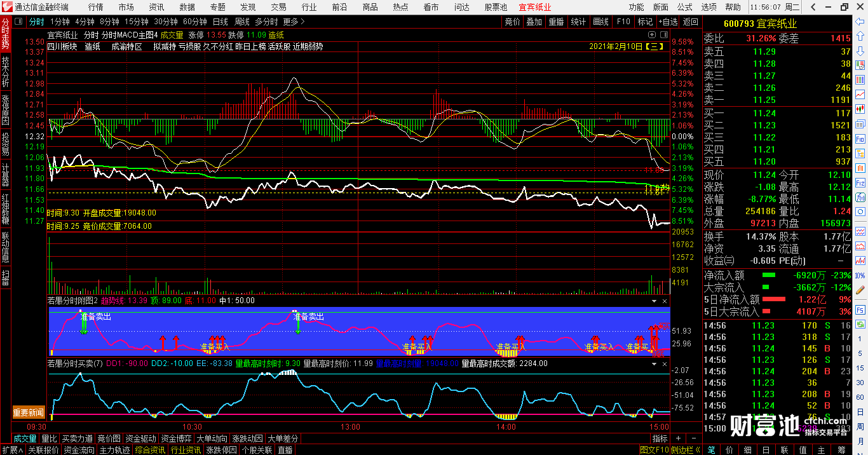Click the 画线 drawing button
Screen dimensions: 868x455
coord(600,21)
